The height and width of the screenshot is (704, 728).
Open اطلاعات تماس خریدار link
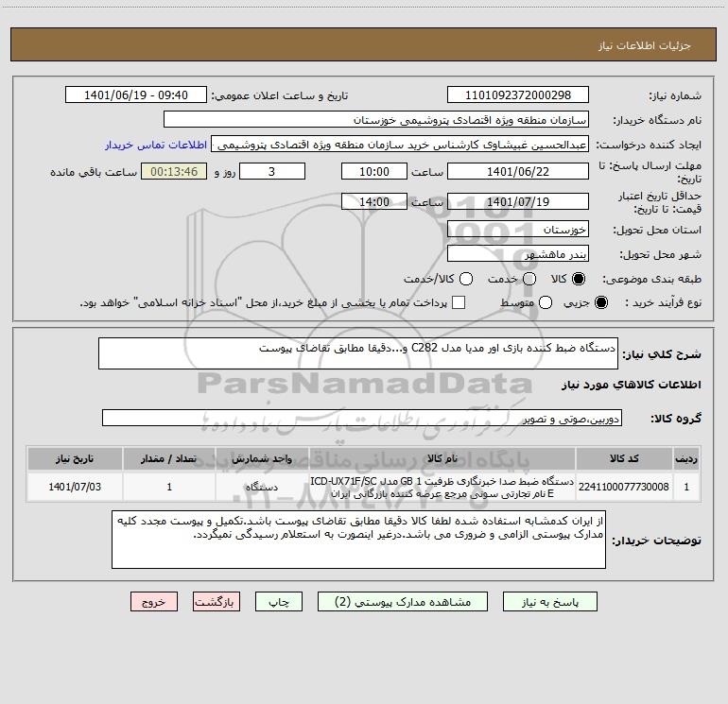156,145
